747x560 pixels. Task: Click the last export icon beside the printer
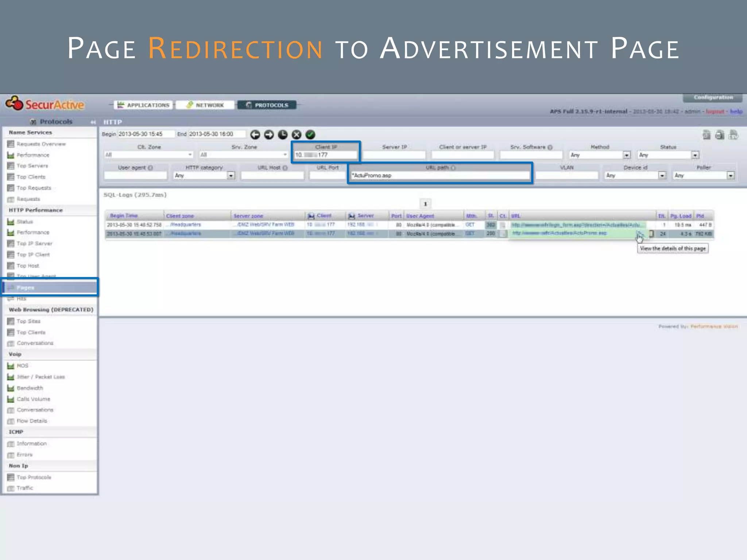733,135
